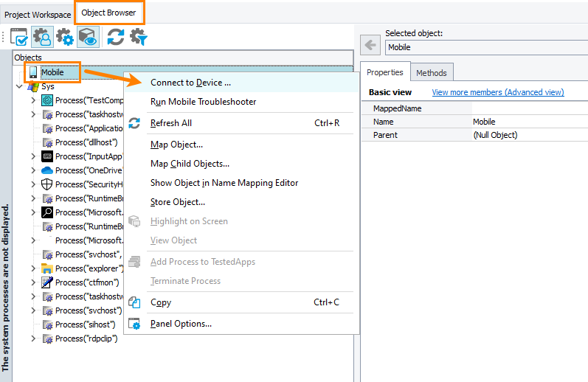The image size is (588, 382).
Task: Open the Project Workspace tab
Action: (38, 15)
